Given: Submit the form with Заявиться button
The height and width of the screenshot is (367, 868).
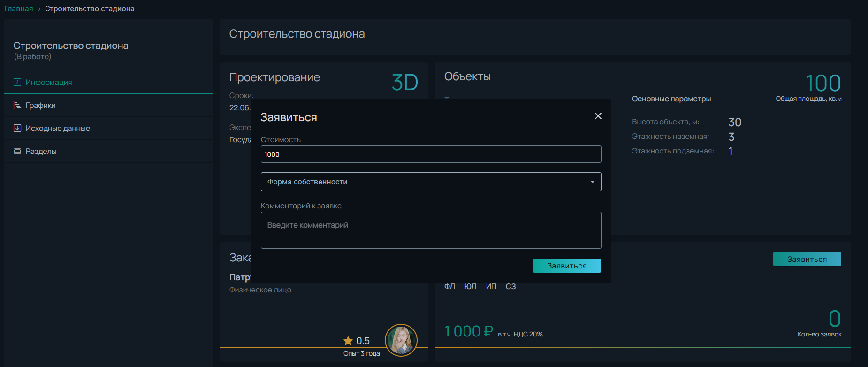Looking at the screenshot, I should [x=566, y=266].
